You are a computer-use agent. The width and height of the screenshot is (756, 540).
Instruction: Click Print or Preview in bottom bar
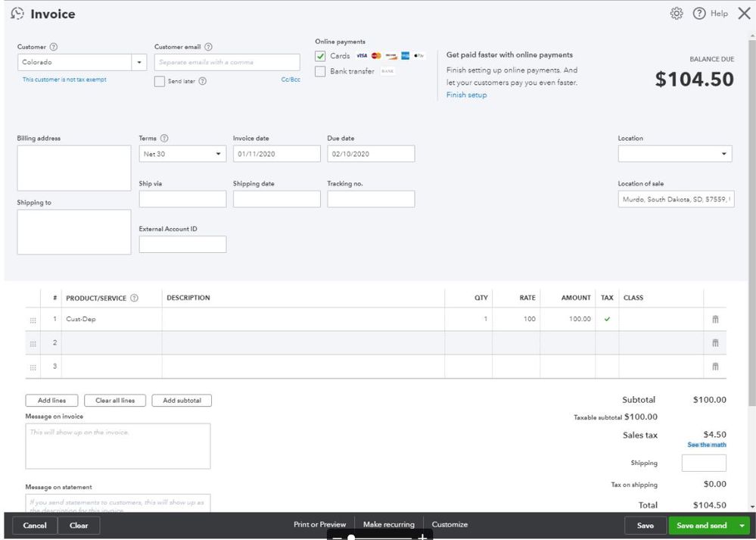319,525
